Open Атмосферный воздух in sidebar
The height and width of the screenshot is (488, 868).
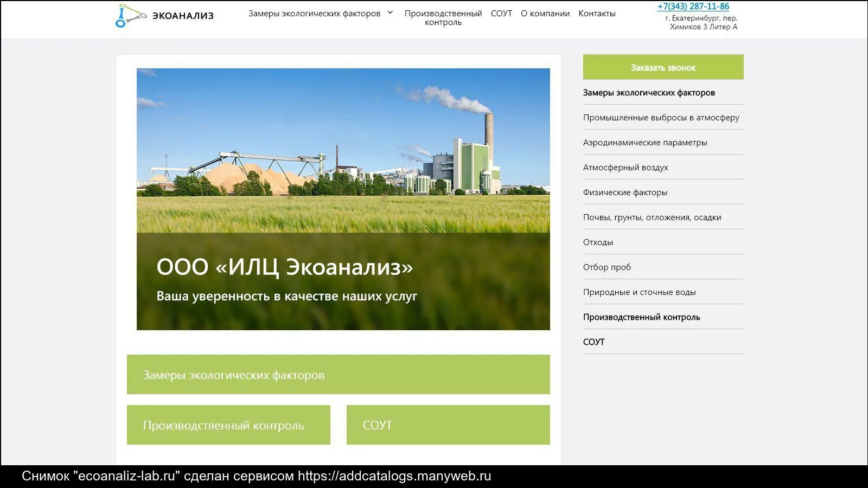[626, 168]
